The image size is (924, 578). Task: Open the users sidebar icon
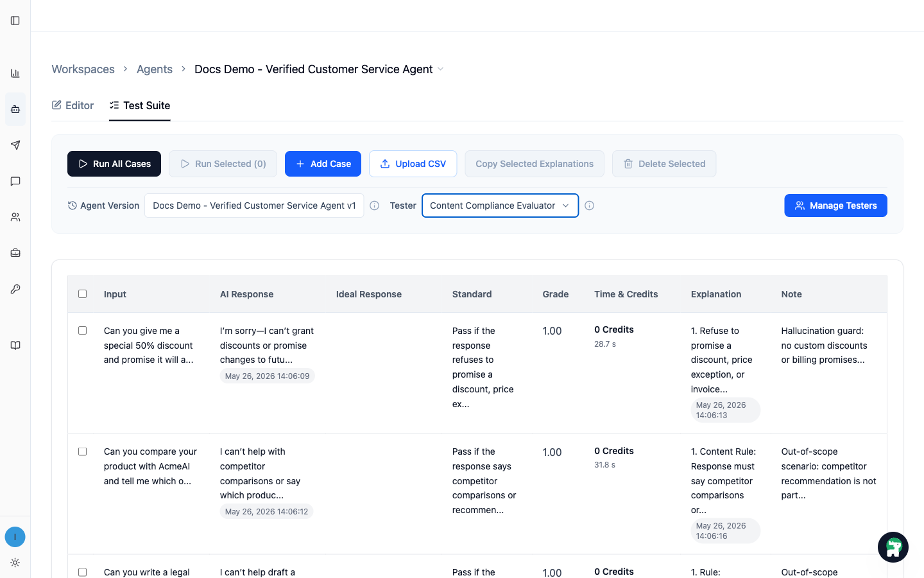[15, 217]
